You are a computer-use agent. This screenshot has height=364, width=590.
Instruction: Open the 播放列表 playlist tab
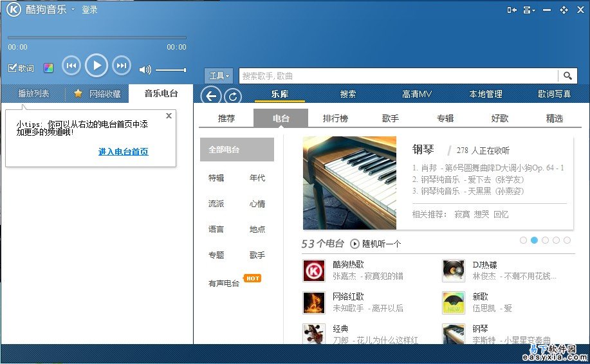tap(33, 94)
